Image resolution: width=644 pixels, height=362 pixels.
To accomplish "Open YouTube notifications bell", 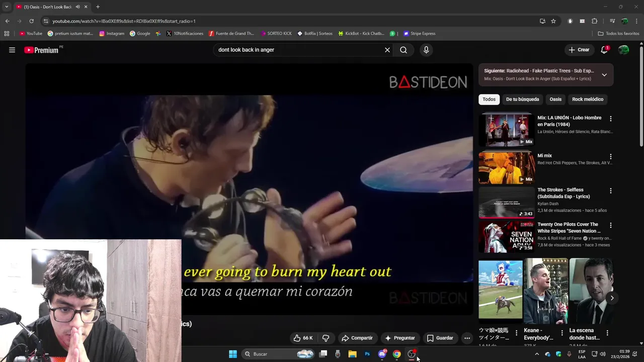I will 604,50.
